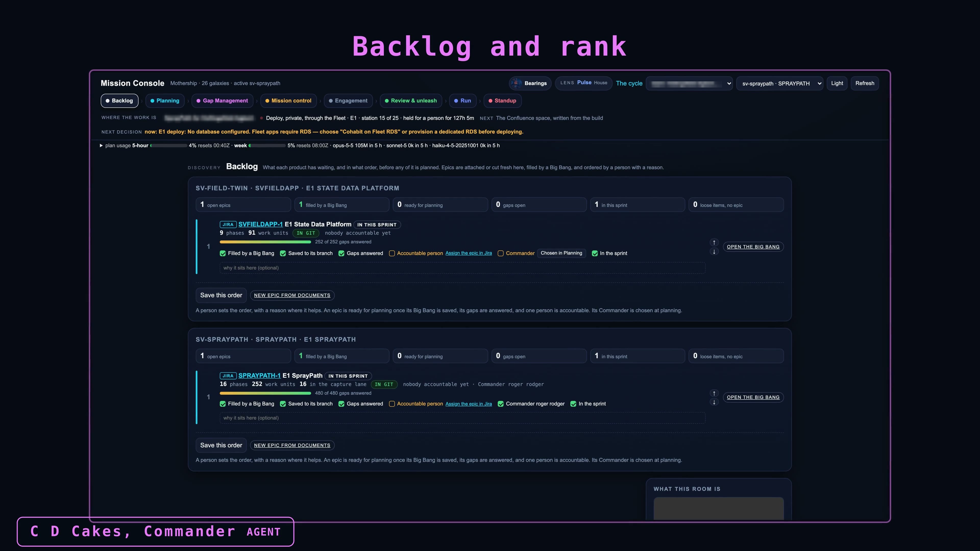
Task: Click the IN GIT badge of SVFIELDAPP-1
Action: [x=306, y=233]
